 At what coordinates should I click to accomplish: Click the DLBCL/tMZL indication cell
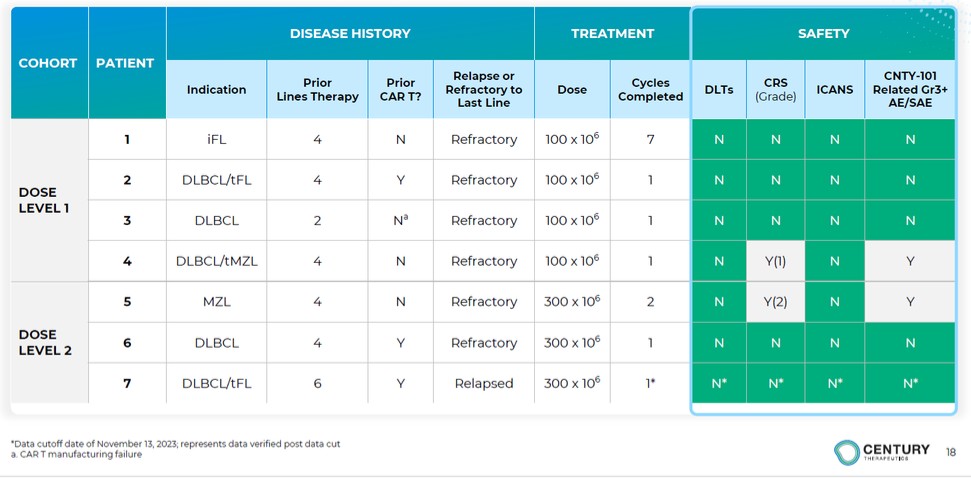click(216, 261)
